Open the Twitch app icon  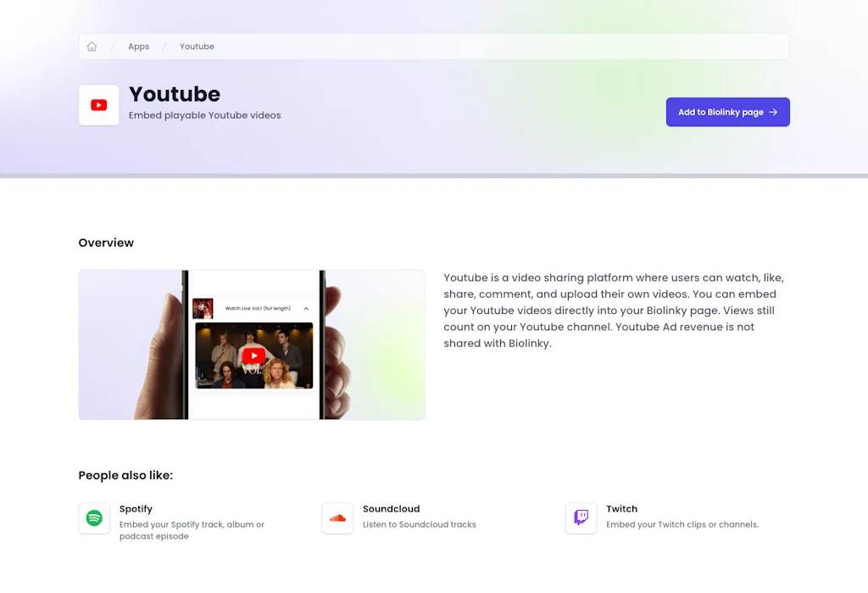581,518
